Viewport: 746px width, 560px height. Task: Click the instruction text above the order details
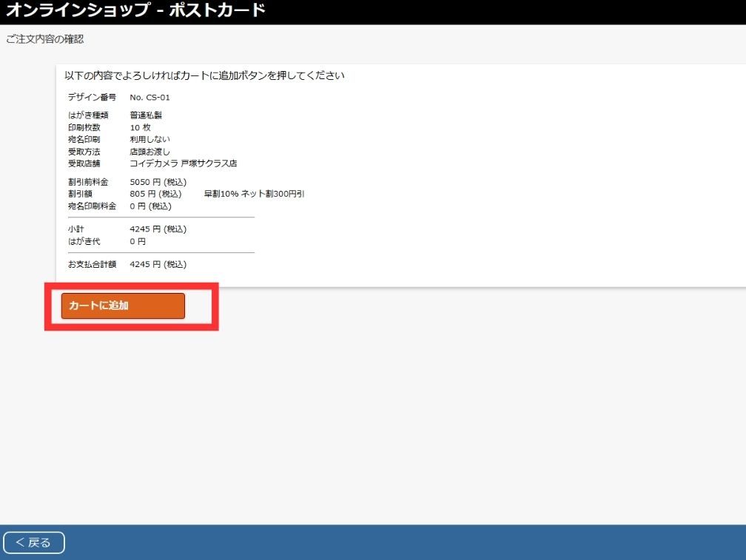coord(204,75)
